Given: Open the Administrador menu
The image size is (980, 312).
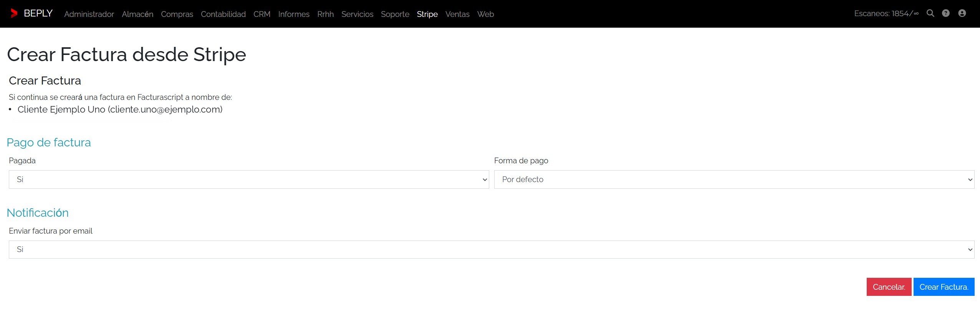Looking at the screenshot, I should tap(89, 14).
